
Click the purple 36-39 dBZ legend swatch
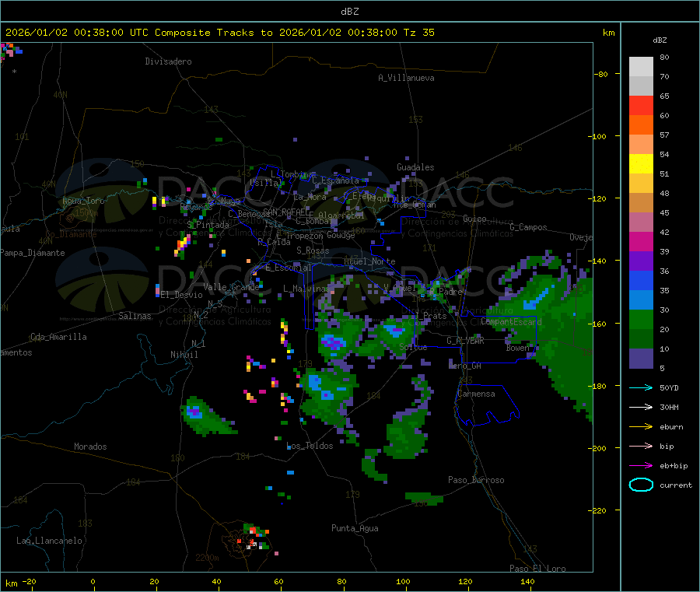tap(641, 261)
